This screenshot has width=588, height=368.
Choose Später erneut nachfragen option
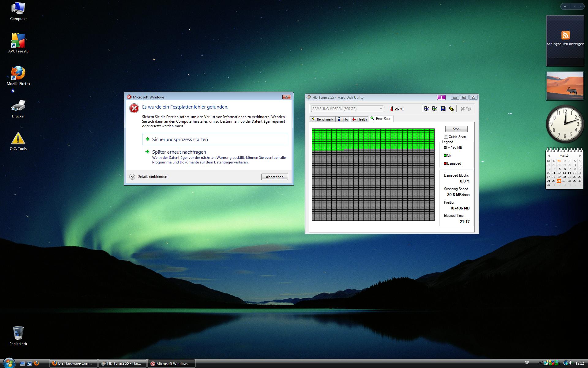pyautogui.click(x=179, y=152)
